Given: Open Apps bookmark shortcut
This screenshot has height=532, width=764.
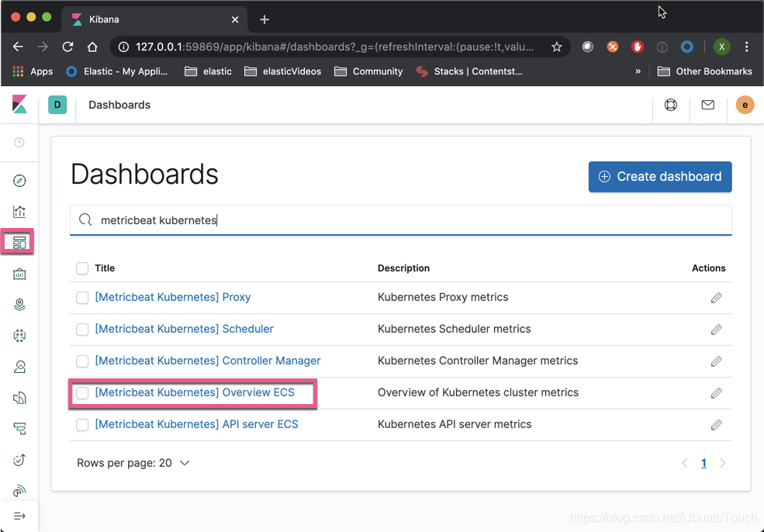Looking at the screenshot, I should pyautogui.click(x=33, y=71).
